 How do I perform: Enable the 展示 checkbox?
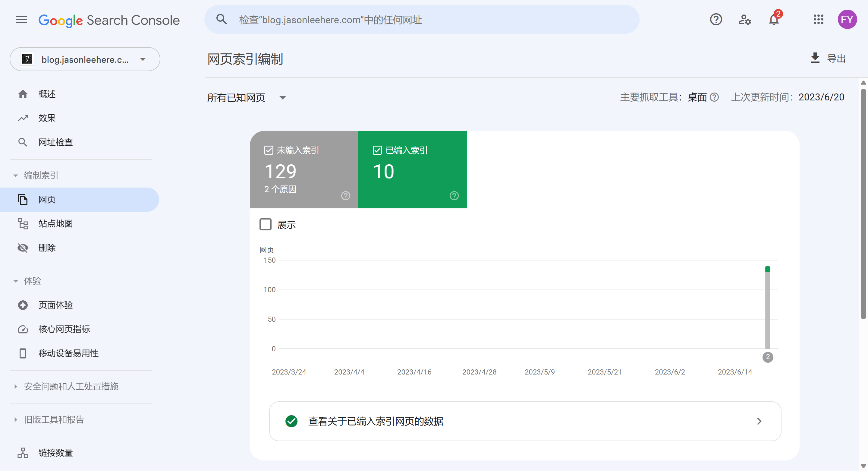point(266,225)
